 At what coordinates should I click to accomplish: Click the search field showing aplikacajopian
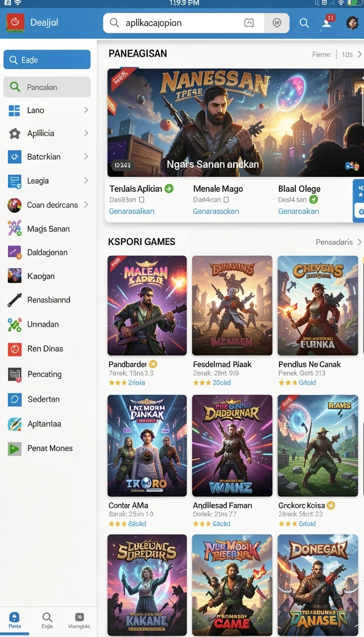[x=196, y=23]
